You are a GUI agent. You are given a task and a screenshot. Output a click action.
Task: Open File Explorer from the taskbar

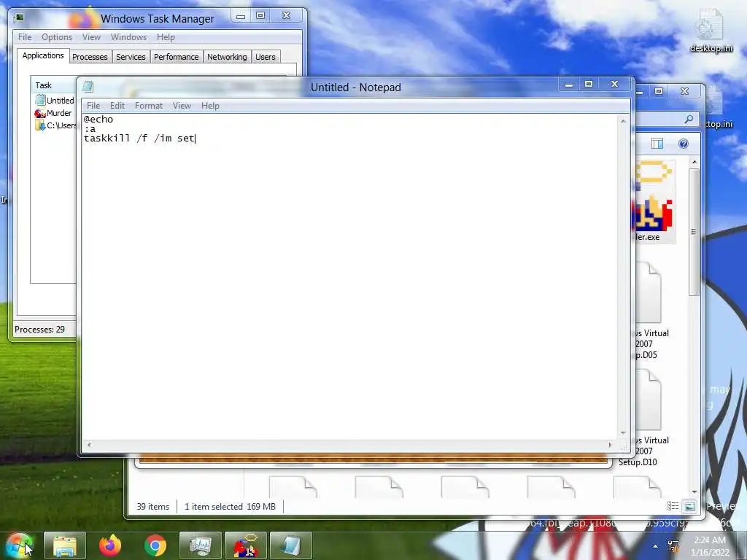pos(65,545)
